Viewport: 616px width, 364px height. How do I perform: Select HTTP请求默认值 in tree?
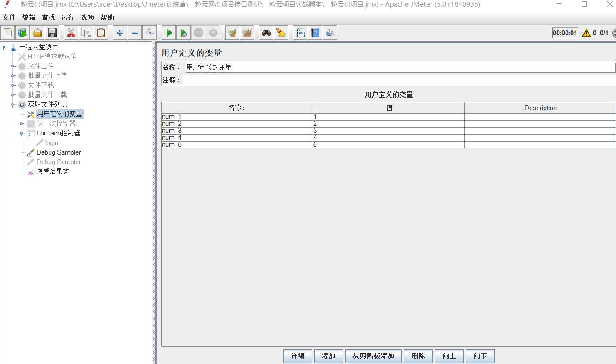(x=52, y=57)
